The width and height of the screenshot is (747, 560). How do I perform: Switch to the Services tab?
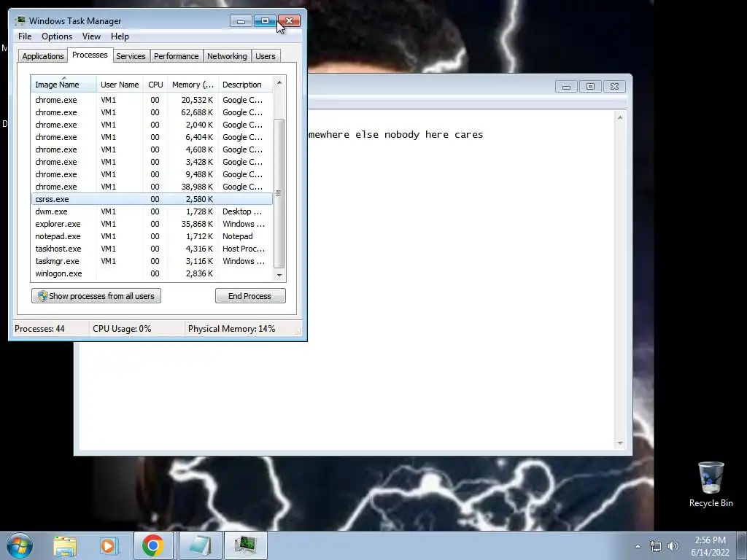coord(131,56)
